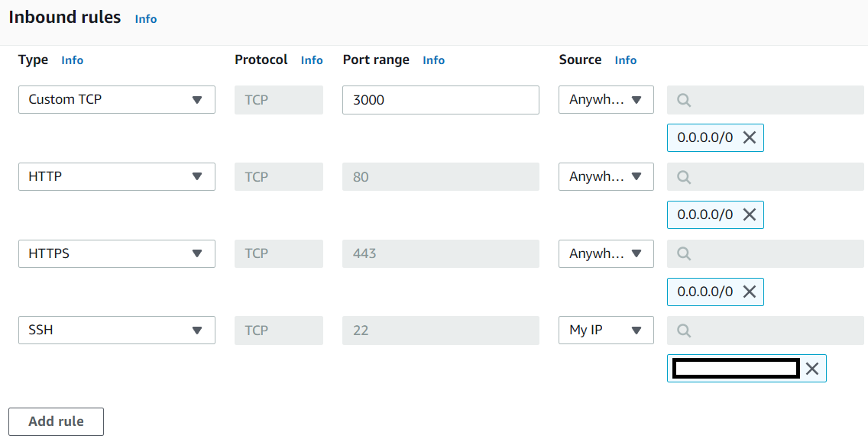Image resolution: width=868 pixels, height=445 pixels.
Task: Open Info link next to Protocol
Action: (x=312, y=60)
